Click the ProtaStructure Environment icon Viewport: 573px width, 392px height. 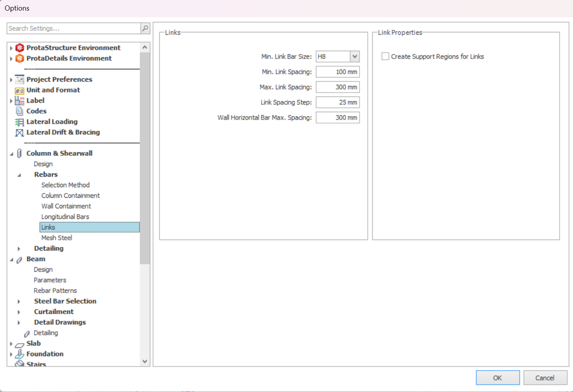20,47
